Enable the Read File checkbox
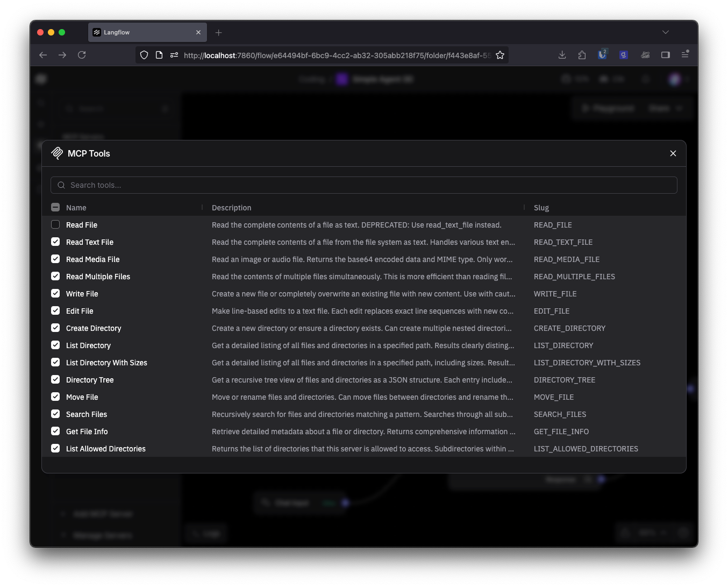The height and width of the screenshot is (587, 728). [55, 225]
